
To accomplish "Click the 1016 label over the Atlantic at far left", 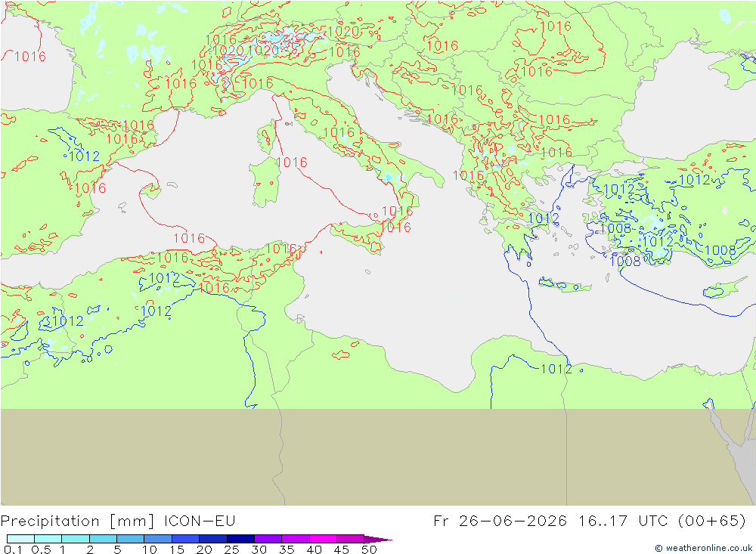I will click(x=30, y=57).
